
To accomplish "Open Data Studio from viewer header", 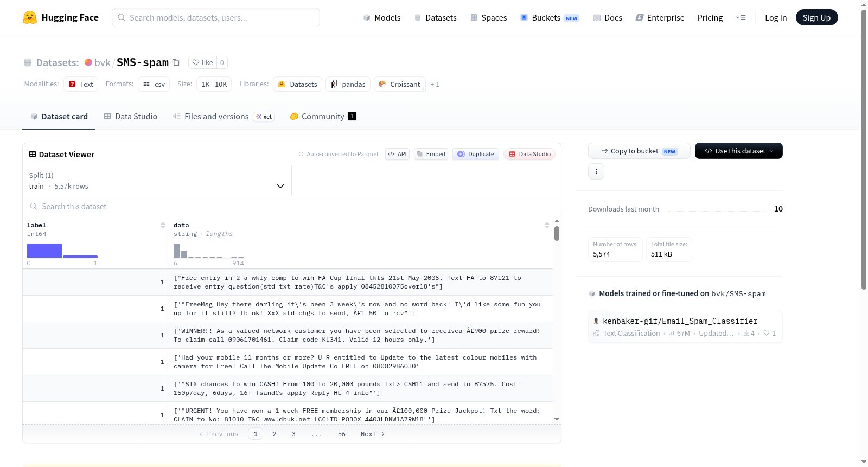I will [x=529, y=154].
